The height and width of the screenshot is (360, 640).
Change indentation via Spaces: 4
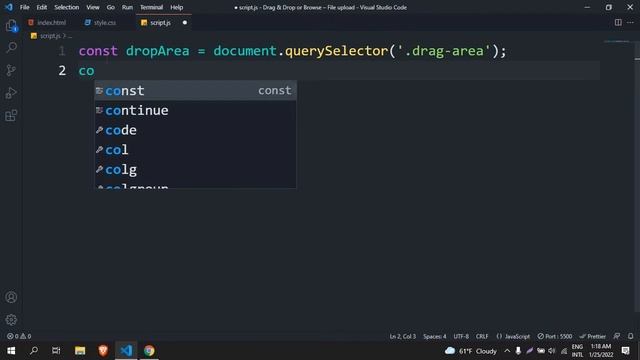pos(435,336)
